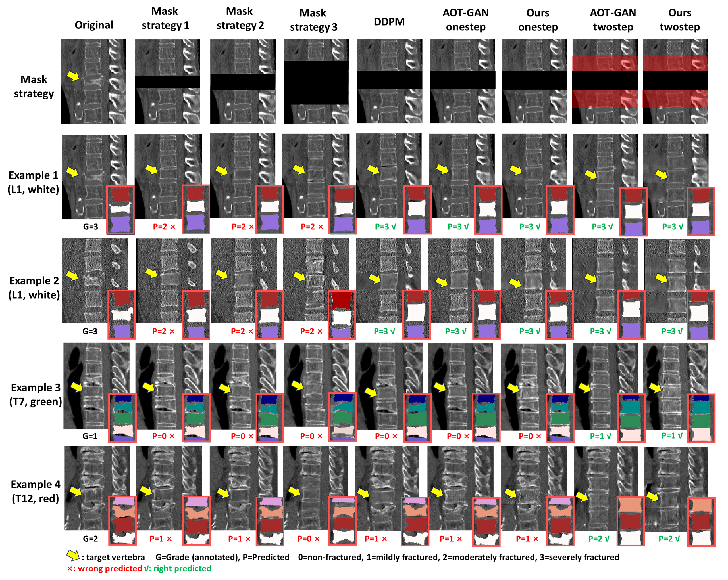Click purple vertebra in second row's first inset

pyautogui.click(x=120, y=224)
